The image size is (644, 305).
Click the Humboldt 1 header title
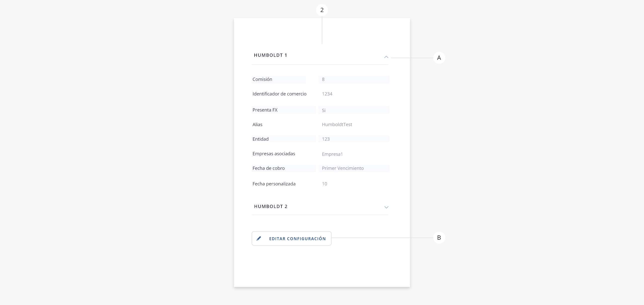pos(270,55)
